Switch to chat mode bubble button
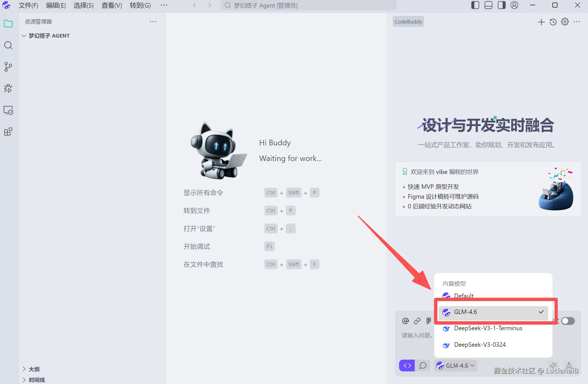This screenshot has width=588, height=384. pos(423,366)
